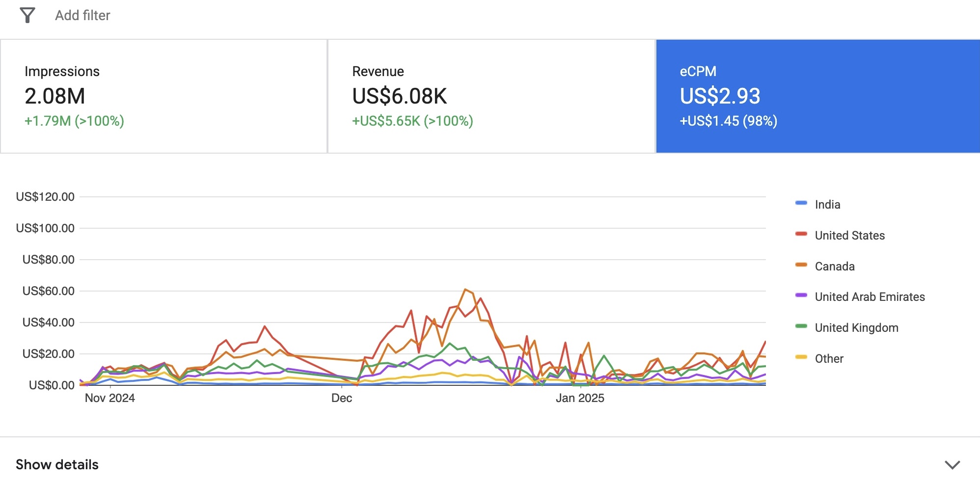Click the red line's late-November peak
Viewport: 980px width, 482px height.
[x=265, y=326]
